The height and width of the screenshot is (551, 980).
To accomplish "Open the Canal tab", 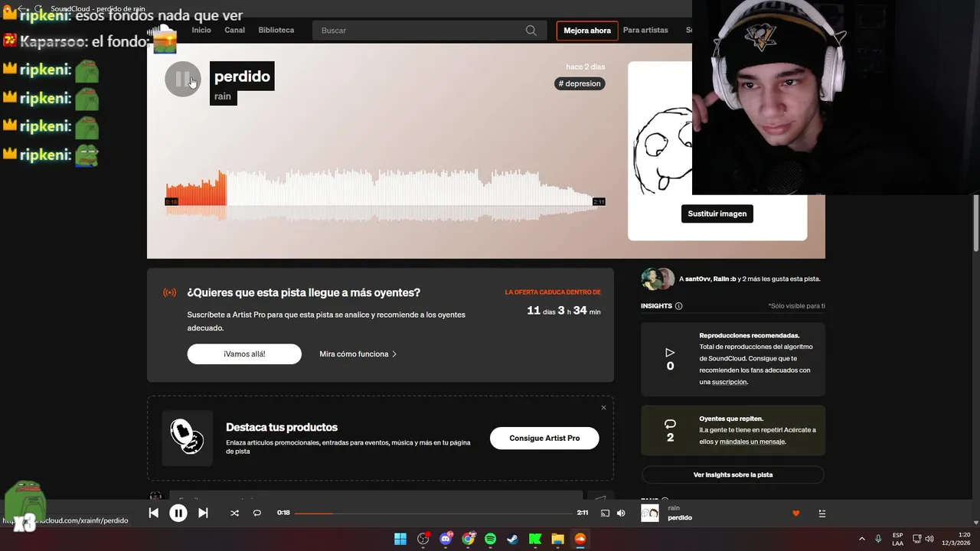I will tap(234, 30).
